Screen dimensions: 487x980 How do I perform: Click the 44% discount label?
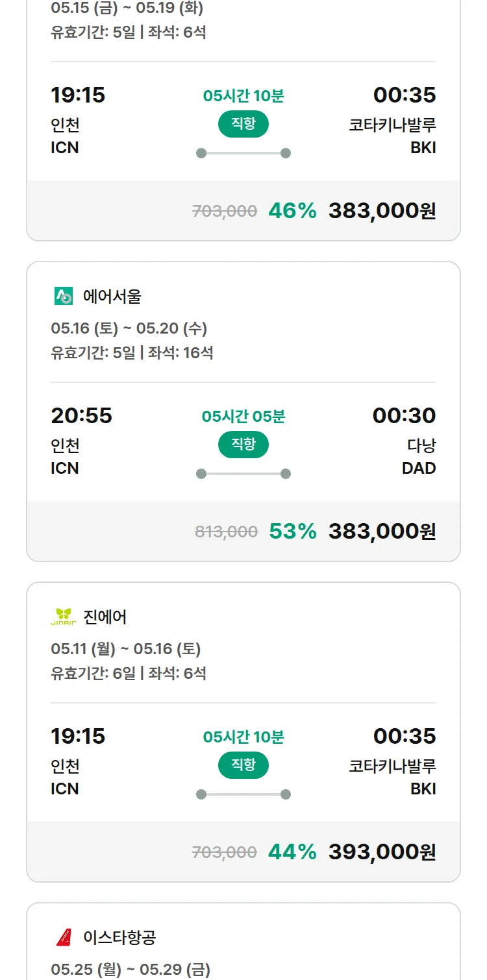click(292, 852)
